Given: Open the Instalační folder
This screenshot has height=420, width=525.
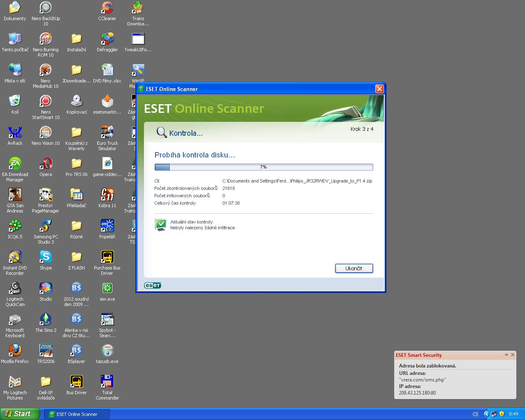Looking at the screenshot, I should 76,39.
